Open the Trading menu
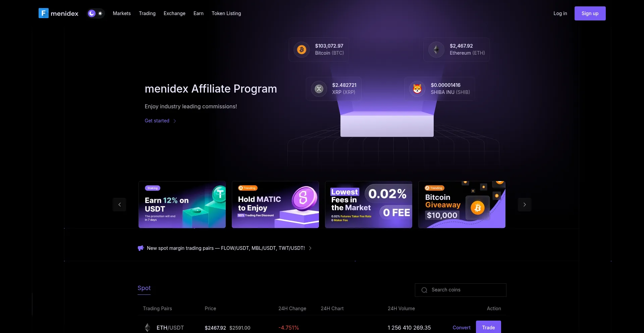Screen dimensions: 644x333 pyautogui.click(x=147, y=13)
